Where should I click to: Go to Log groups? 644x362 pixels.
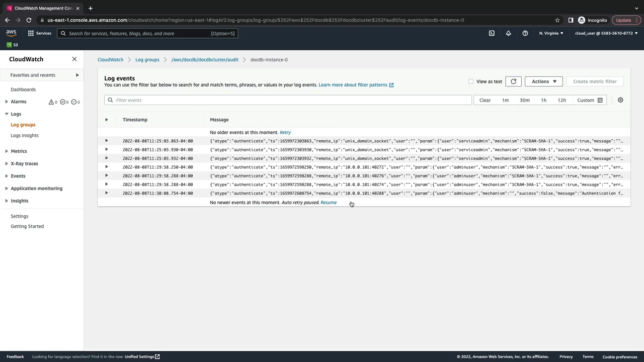click(x=23, y=125)
